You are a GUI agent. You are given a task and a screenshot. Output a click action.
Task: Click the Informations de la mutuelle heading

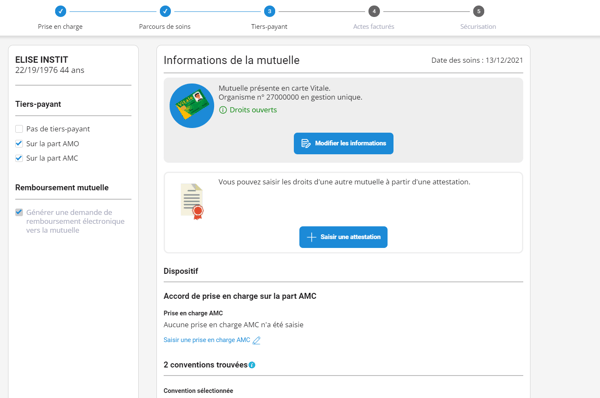pos(232,60)
